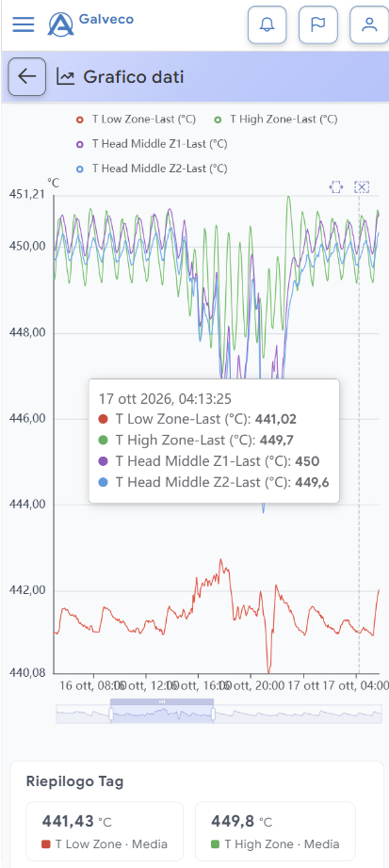Click the left handle of the range slider
The width and height of the screenshot is (389, 868).
[111, 715]
